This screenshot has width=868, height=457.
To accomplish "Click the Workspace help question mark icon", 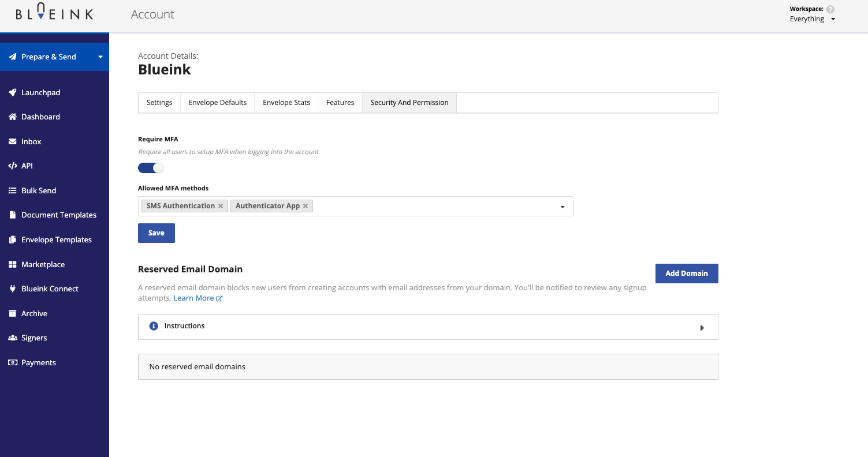I will tap(830, 9).
